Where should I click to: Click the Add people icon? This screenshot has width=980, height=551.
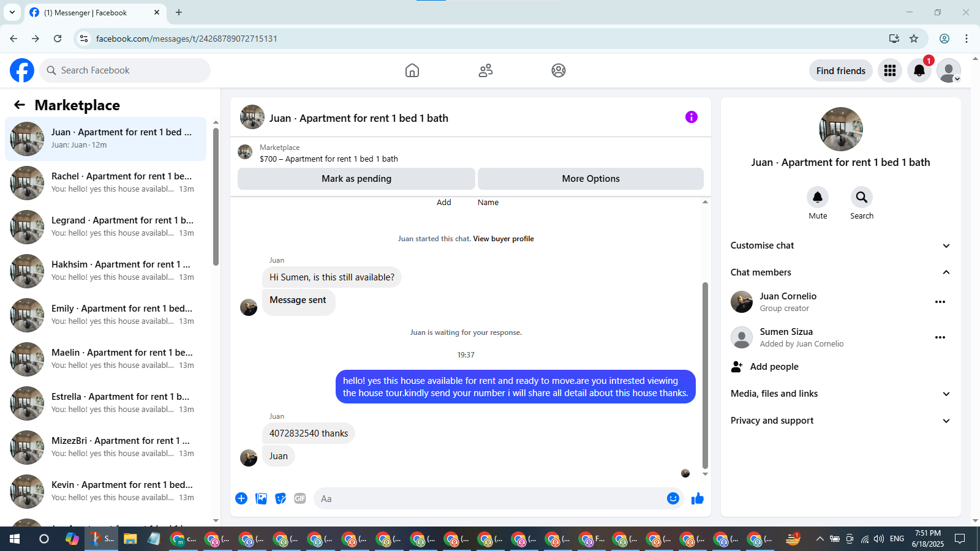[x=737, y=367]
